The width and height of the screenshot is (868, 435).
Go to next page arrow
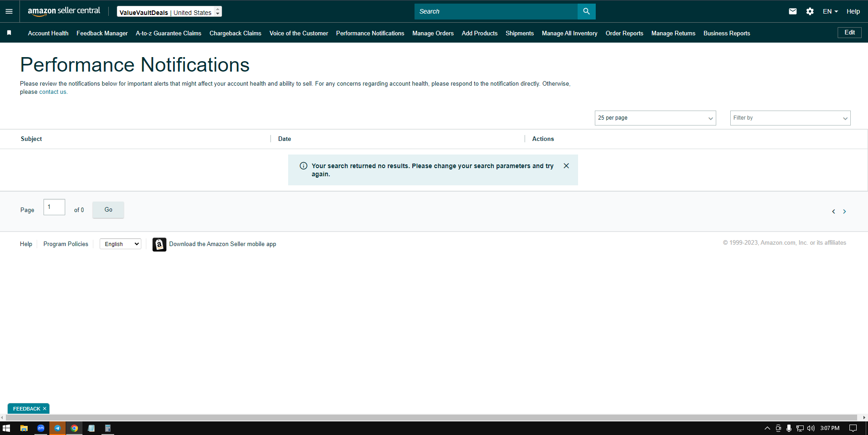click(x=844, y=212)
